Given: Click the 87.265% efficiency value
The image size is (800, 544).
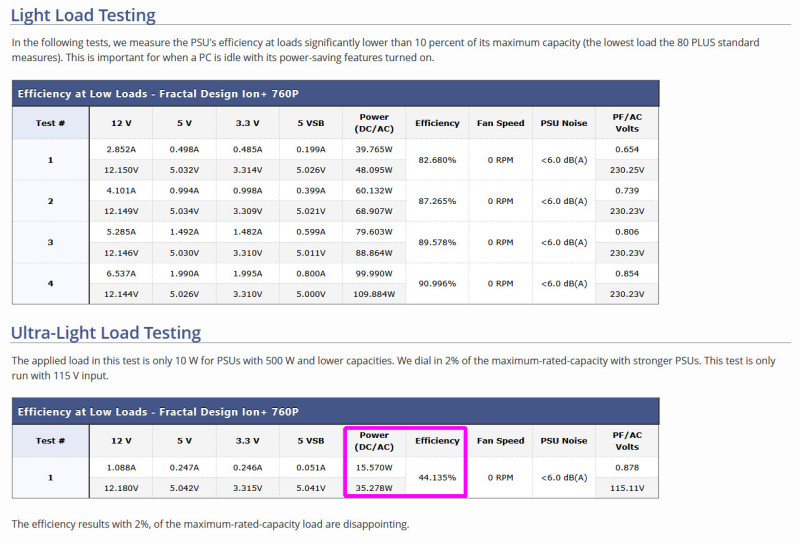Looking at the screenshot, I should pyautogui.click(x=437, y=201).
